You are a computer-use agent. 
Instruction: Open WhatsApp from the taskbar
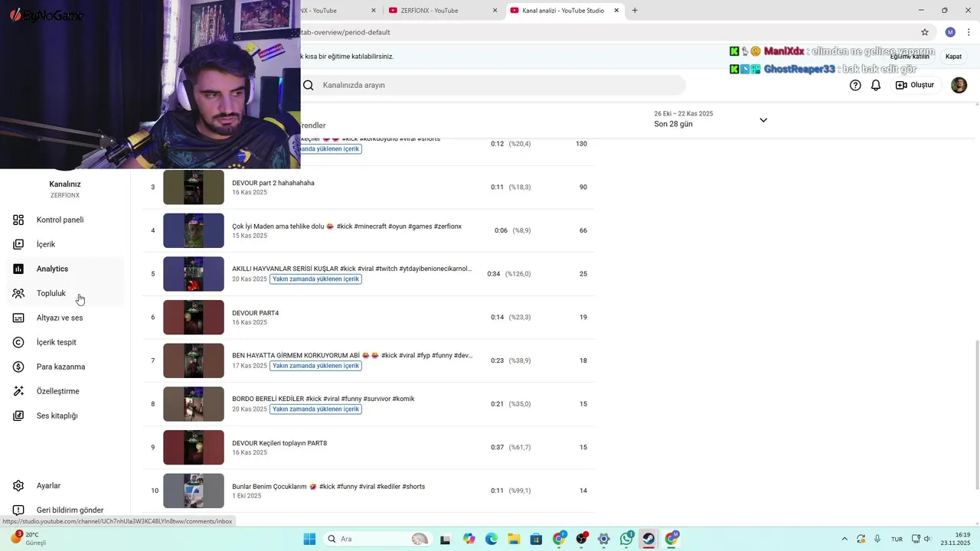626,539
